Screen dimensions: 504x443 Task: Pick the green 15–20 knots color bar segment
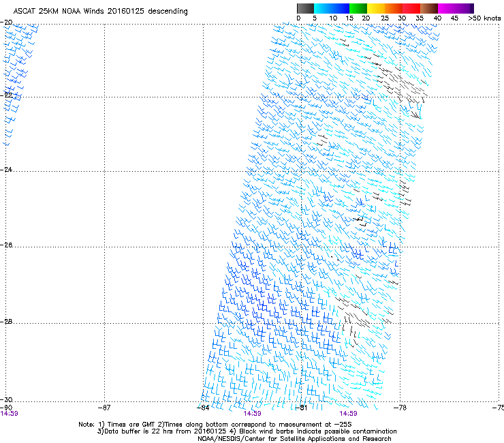click(x=358, y=8)
